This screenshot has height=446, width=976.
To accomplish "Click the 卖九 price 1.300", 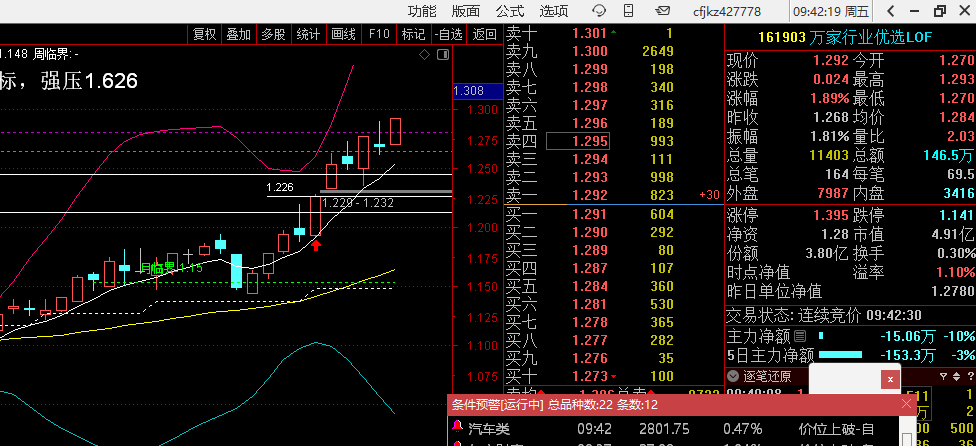I will pos(589,51).
